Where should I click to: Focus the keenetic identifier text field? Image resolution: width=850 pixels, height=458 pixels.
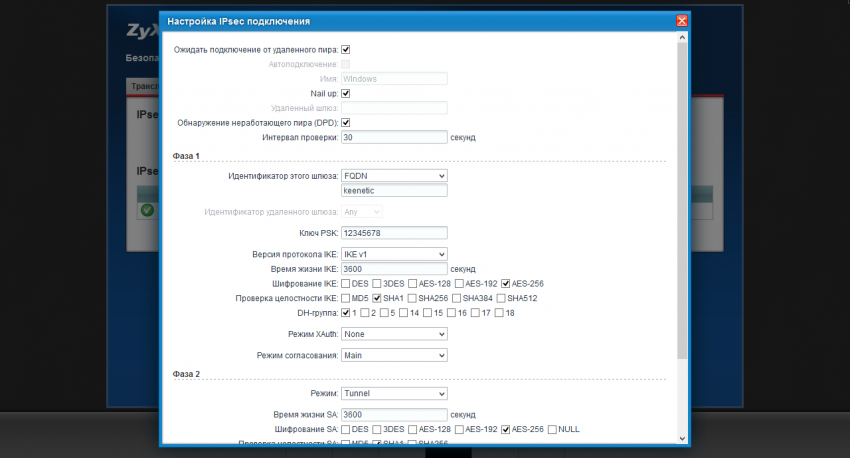click(x=394, y=190)
